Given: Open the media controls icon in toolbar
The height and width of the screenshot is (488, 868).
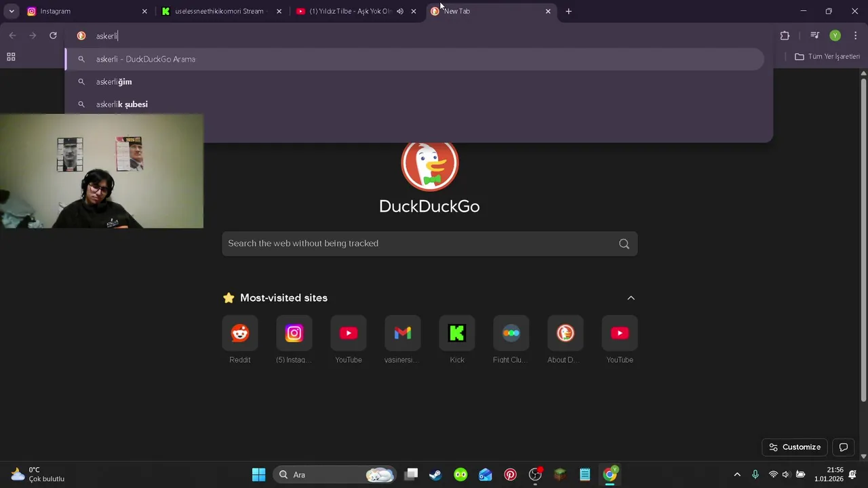Looking at the screenshot, I should [814, 35].
